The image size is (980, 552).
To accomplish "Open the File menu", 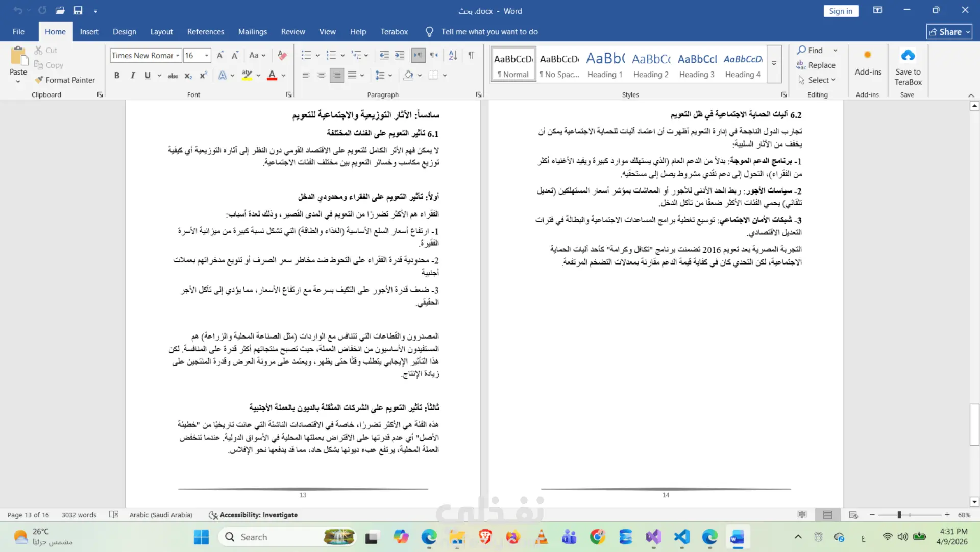I will click(x=18, y=32).
